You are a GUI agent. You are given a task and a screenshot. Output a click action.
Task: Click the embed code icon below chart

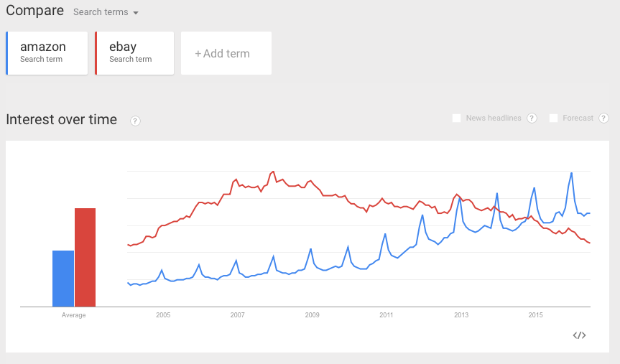579,335
